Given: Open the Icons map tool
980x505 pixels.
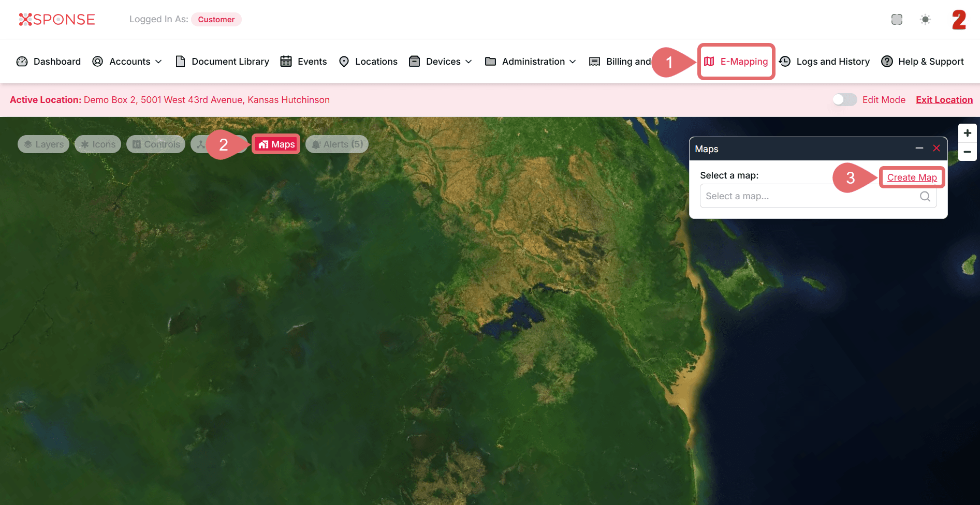Looking at the screenshot, I should [98, 144].
